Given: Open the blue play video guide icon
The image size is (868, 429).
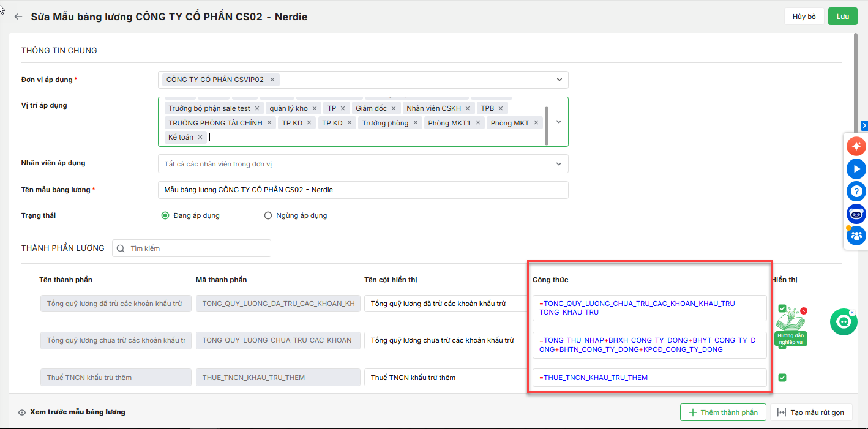Looking at the screenshot, I should pyautogui.click(x=856, y=169).
